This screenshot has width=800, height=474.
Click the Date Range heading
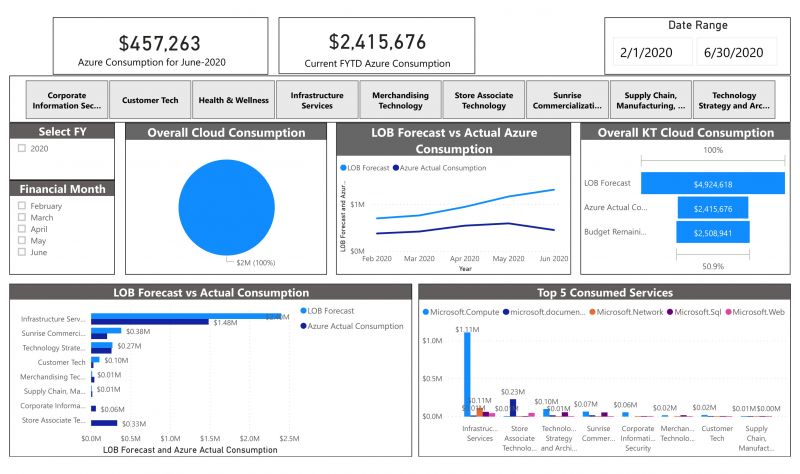[697, 25]
